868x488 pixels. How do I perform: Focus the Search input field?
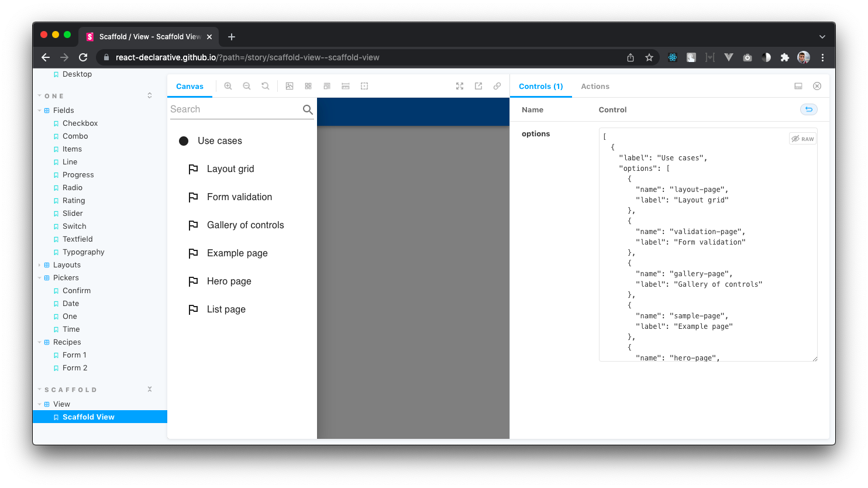click(235, 109)
